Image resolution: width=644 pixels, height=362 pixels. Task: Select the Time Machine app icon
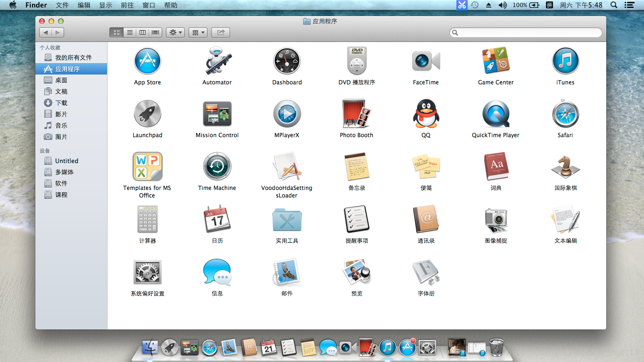[x=217, y=166]
